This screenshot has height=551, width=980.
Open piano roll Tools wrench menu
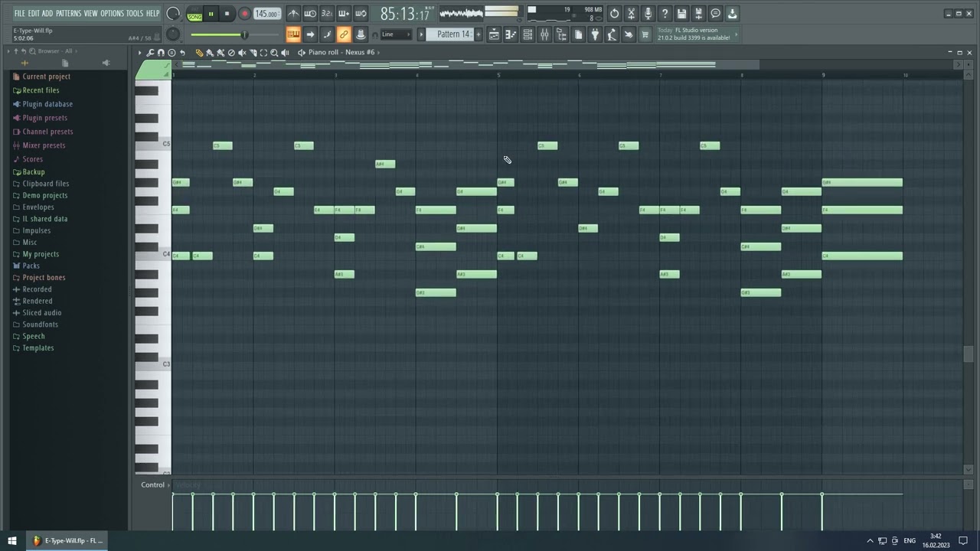point(150,52)
